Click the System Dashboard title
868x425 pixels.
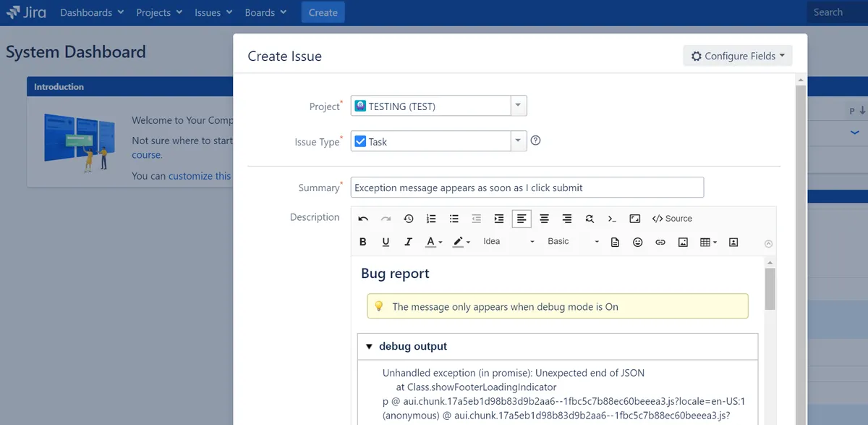click(x=76, y=52)
